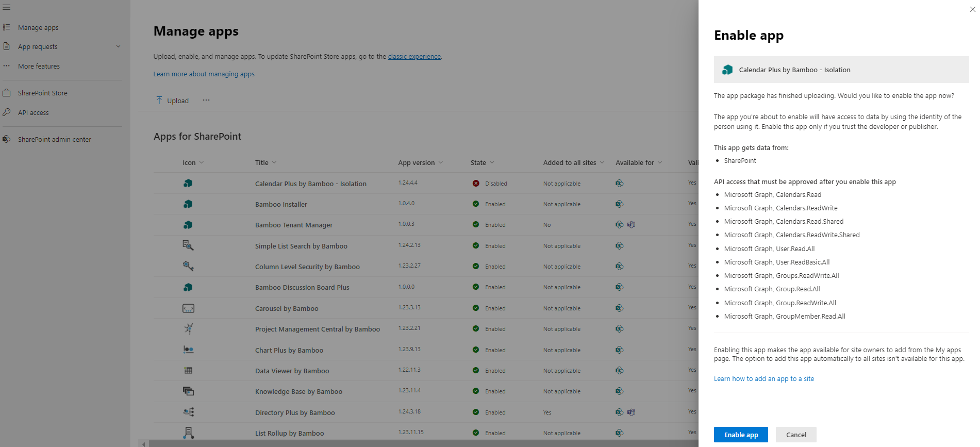Click the Simple List Search app icon
The height and width of the screenshot is (447, 980).
(x=188, y=245)
